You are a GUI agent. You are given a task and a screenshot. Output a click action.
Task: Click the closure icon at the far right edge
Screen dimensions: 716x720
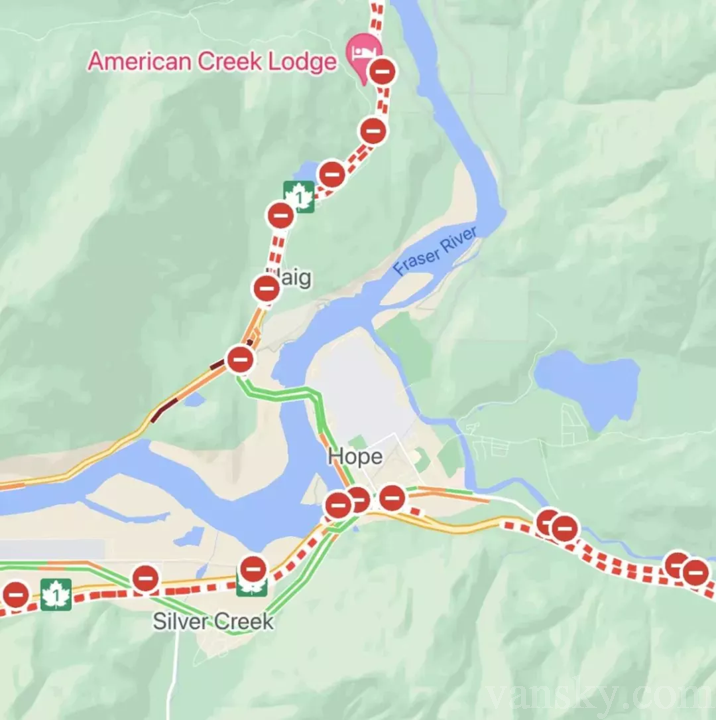(x=695, y=573)
